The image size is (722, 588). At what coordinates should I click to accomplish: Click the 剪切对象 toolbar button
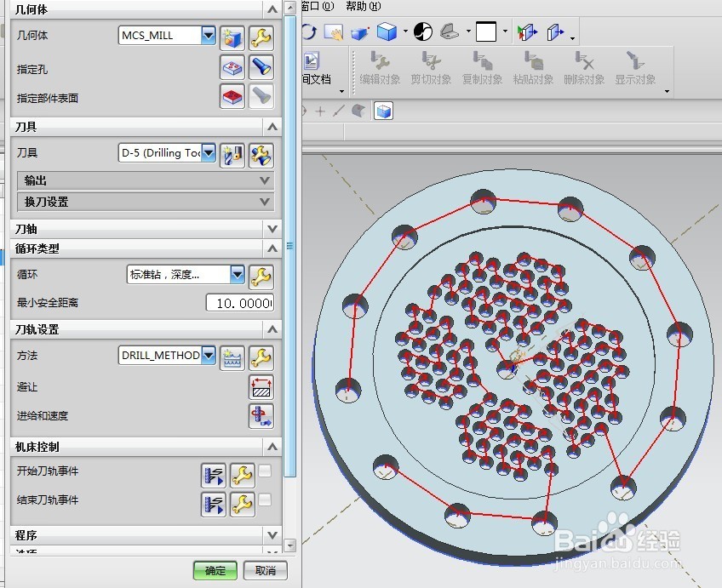click(431, 68)
